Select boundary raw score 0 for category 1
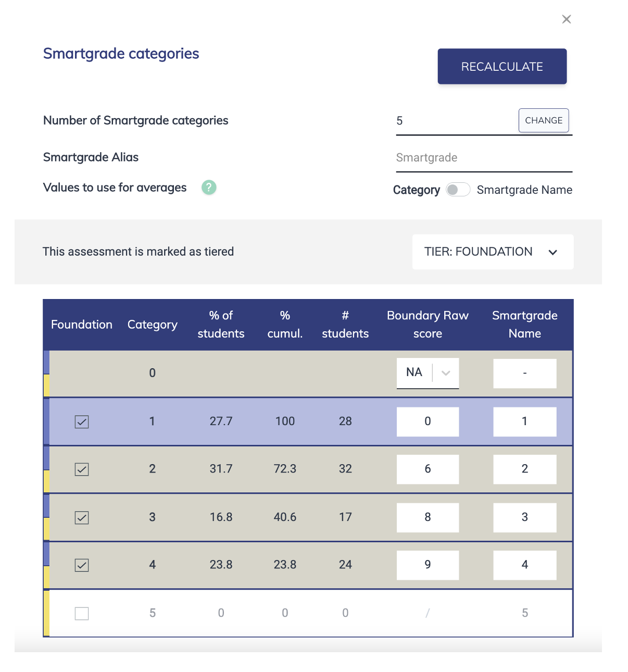Screen dimensions: 628x672 pos(427,421)
